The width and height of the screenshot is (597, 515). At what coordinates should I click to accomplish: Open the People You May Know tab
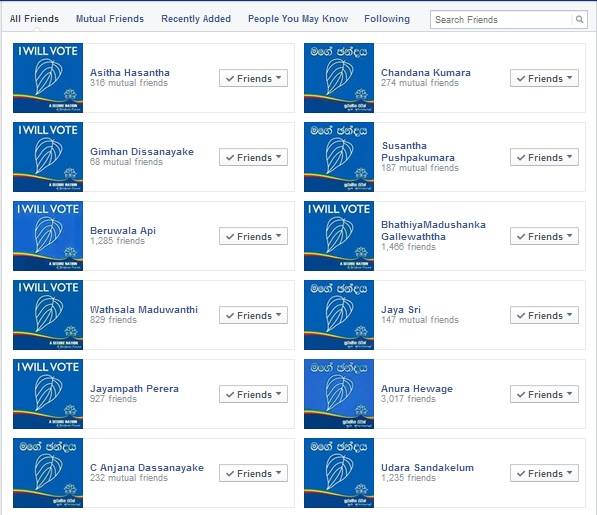coord(298,19)
